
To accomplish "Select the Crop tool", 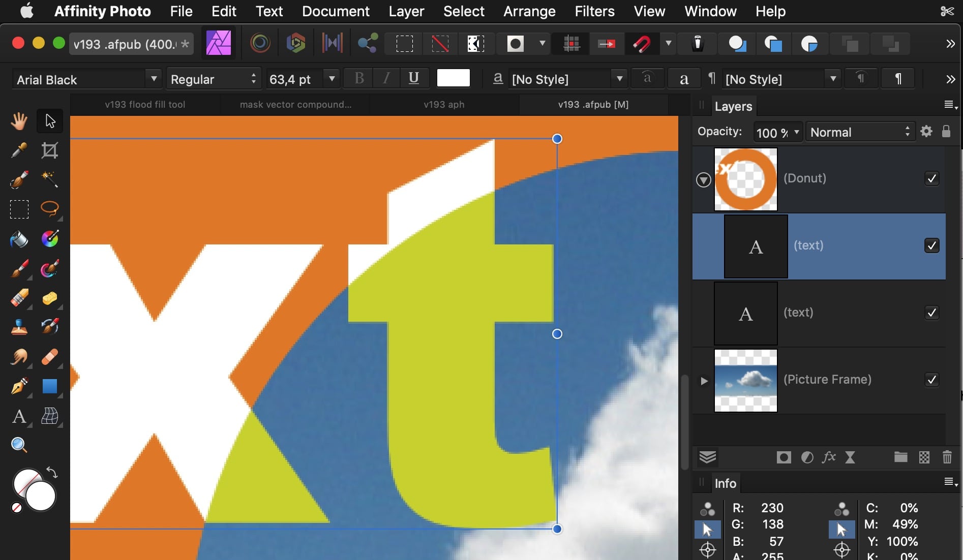I will click(50, 150).
